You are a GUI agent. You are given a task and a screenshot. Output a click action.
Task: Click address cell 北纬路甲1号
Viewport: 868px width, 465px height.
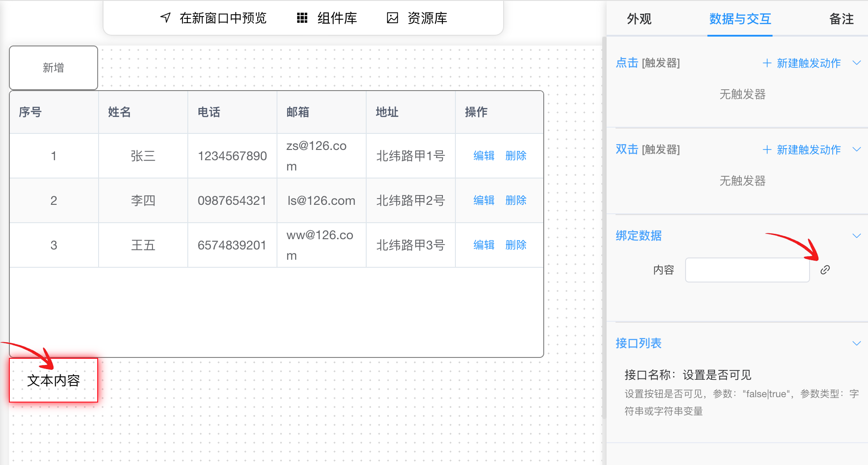[x=411, y=156]
